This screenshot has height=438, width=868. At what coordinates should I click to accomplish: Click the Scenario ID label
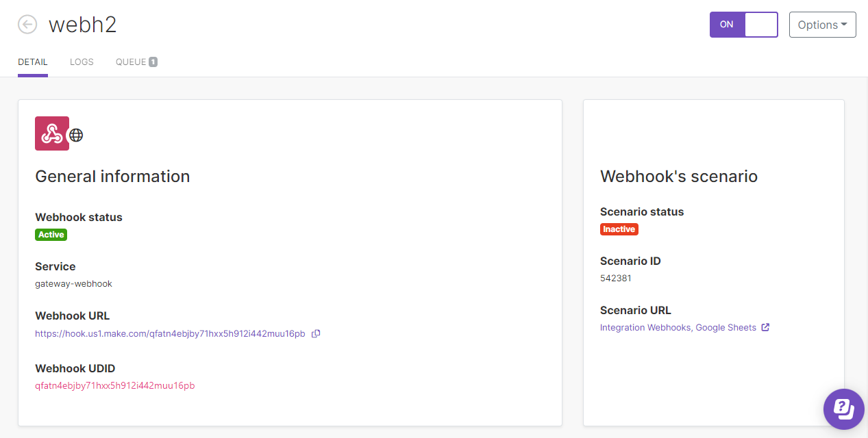click(630, 261)
